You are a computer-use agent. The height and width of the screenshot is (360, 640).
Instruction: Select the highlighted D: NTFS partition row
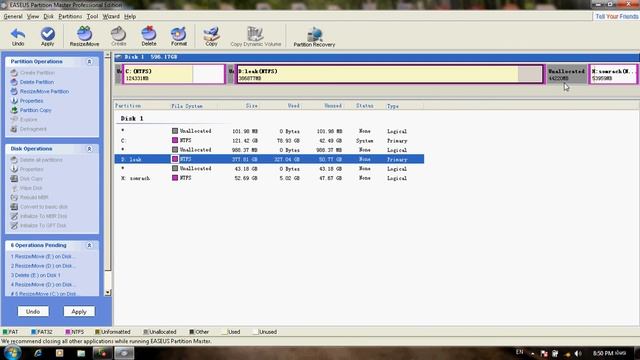269,159
